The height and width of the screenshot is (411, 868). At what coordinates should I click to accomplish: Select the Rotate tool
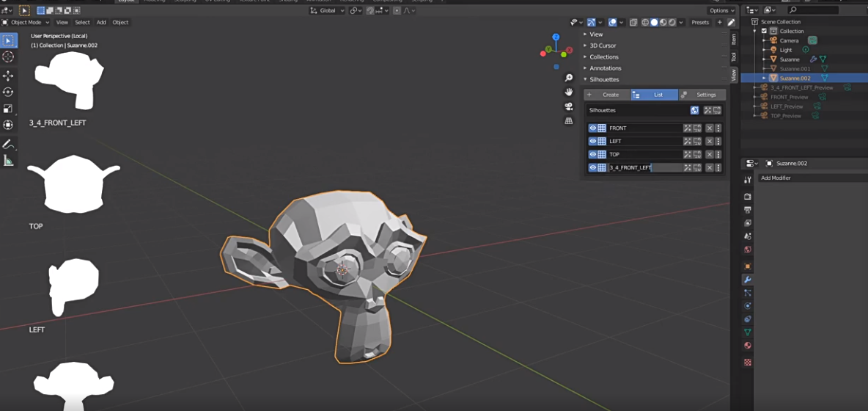[8, 92]
